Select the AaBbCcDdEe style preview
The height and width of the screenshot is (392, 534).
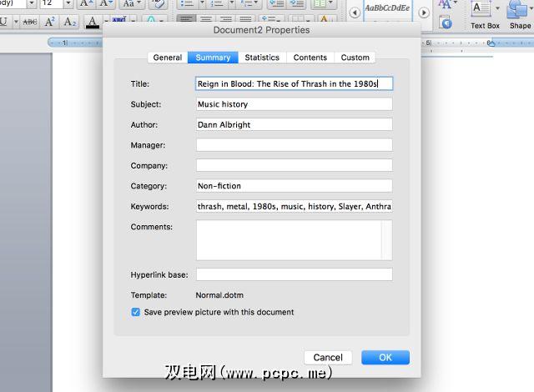(387, 9)
